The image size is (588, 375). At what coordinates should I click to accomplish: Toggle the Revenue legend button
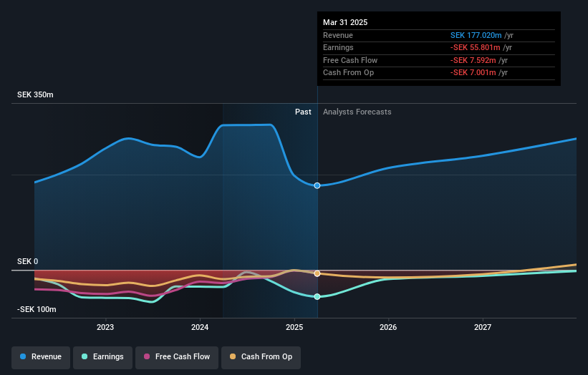click(x=41, y=357)
